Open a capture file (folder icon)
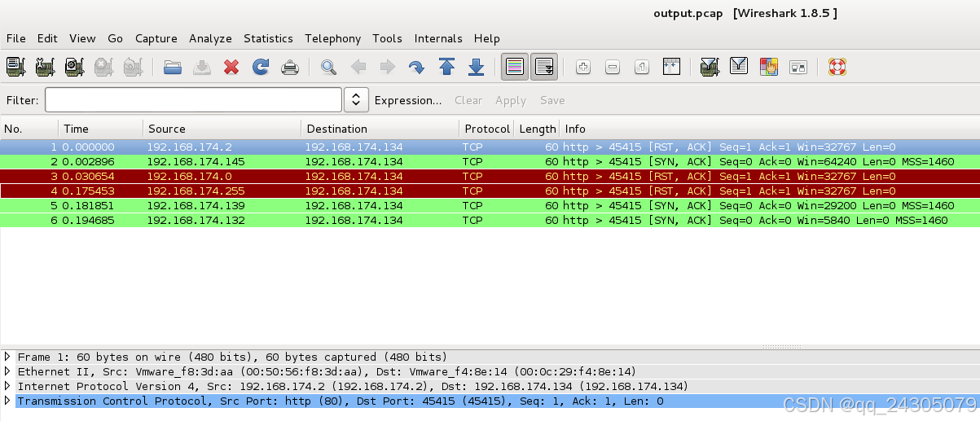This screenshot has height=421, width=980. (173, 67)
